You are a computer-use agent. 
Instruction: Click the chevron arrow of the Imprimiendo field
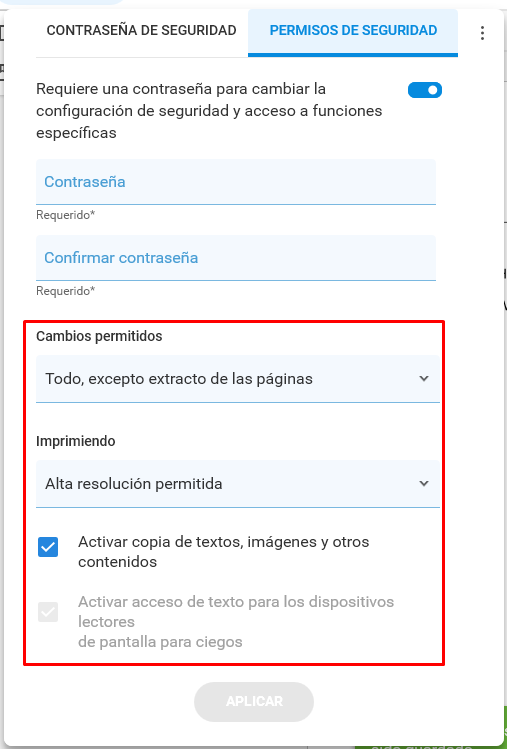423,483
